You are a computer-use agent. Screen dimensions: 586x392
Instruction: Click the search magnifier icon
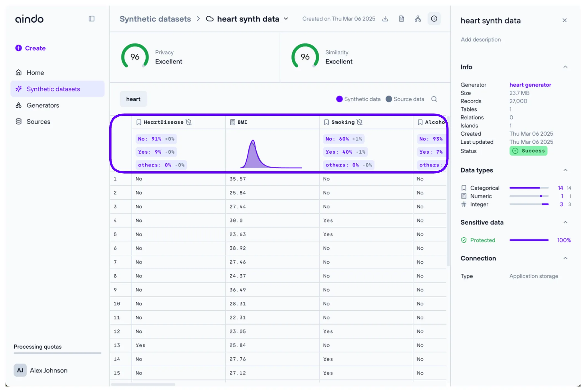coord(434,99)
